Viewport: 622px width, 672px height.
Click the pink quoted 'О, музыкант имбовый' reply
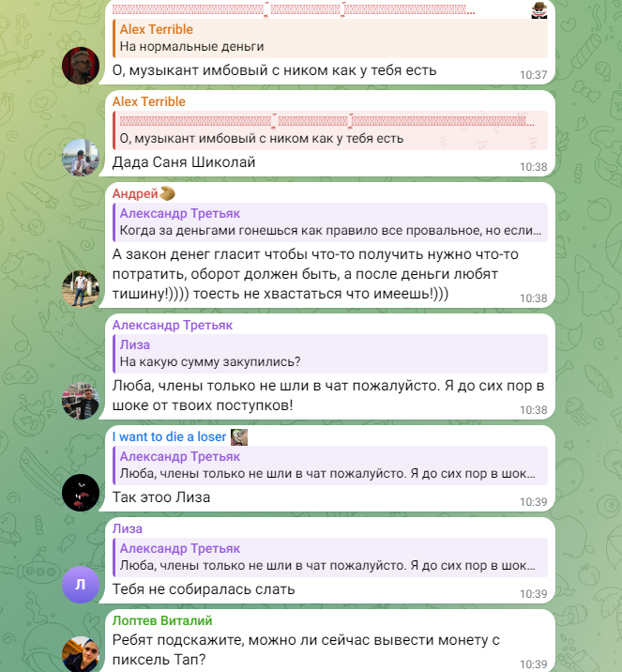tap(330, 130)
